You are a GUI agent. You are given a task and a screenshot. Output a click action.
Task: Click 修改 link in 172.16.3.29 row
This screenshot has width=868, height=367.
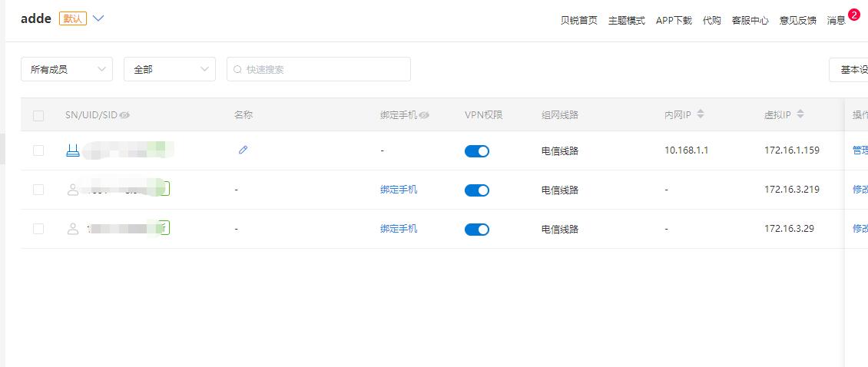[x=860, y=228]
